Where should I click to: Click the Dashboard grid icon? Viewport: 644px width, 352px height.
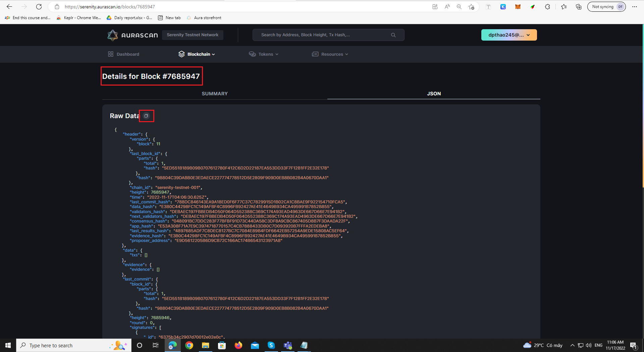(111, 54)
